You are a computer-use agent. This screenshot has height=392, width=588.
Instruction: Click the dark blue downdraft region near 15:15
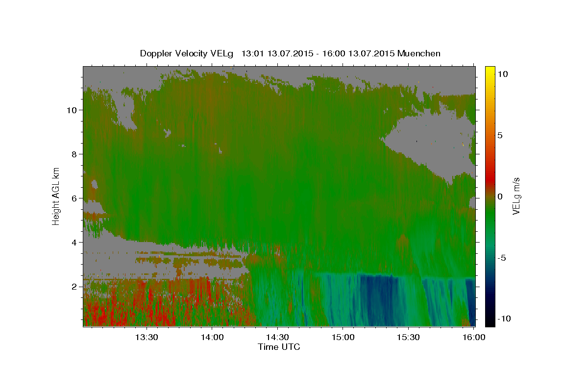pyautogui.click(x=380, y=299)
